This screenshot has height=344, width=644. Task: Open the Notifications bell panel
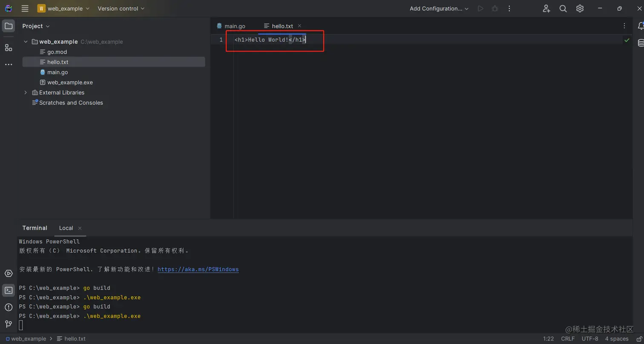(x=640, y=26)
